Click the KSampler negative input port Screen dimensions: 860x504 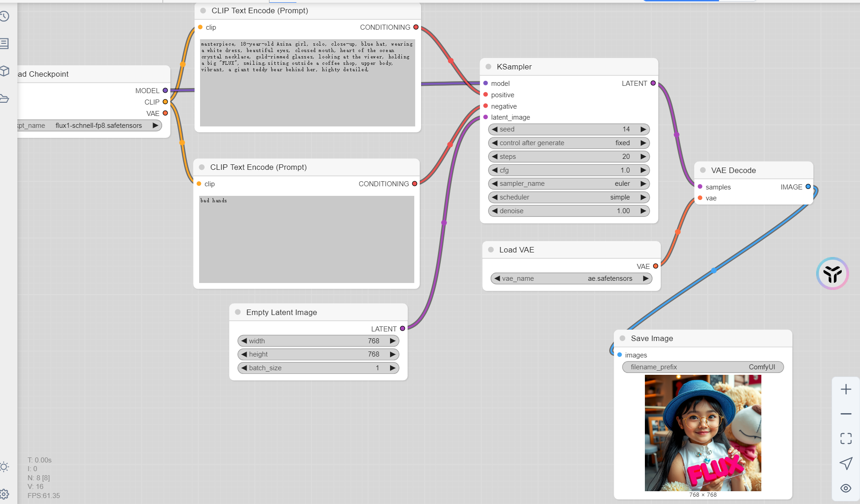pos(485,106)
